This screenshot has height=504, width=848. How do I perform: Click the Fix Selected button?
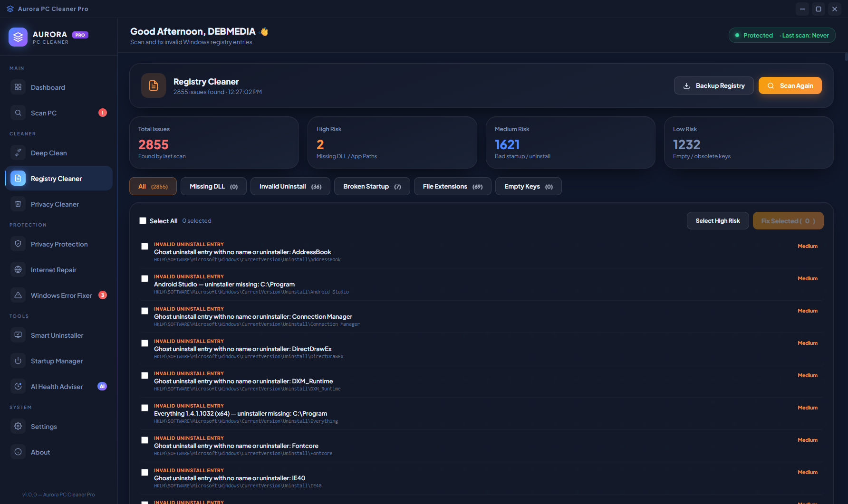pyautogui.click(x=788, y=221)
